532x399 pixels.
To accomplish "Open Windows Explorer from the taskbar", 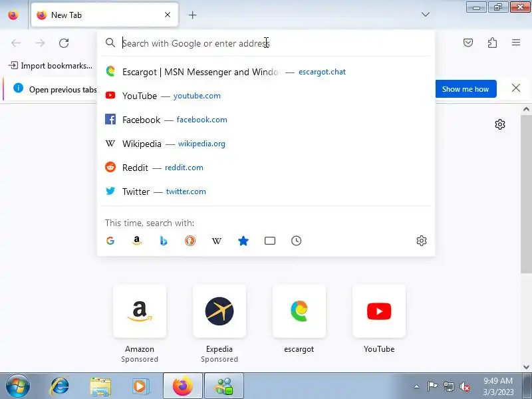I will click(100, 386).
